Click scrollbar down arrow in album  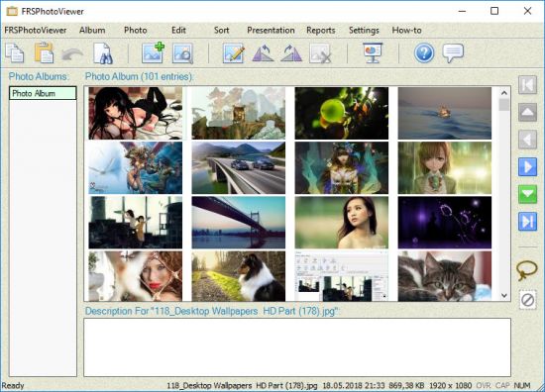pos(504,295)
